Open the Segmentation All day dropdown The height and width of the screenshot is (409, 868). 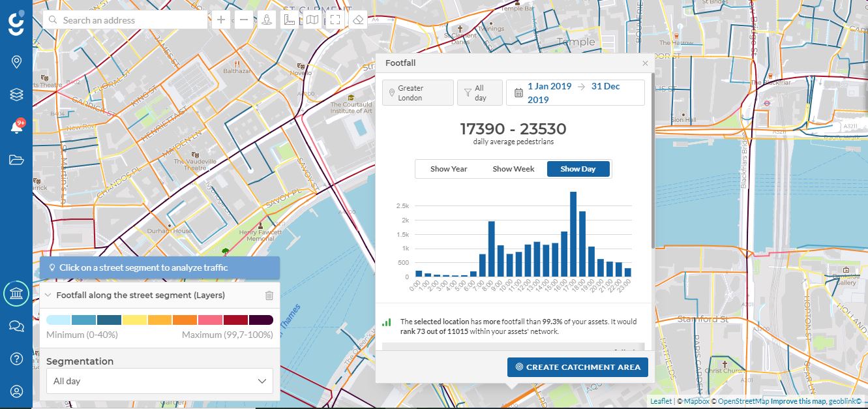(x=159, y=381)
